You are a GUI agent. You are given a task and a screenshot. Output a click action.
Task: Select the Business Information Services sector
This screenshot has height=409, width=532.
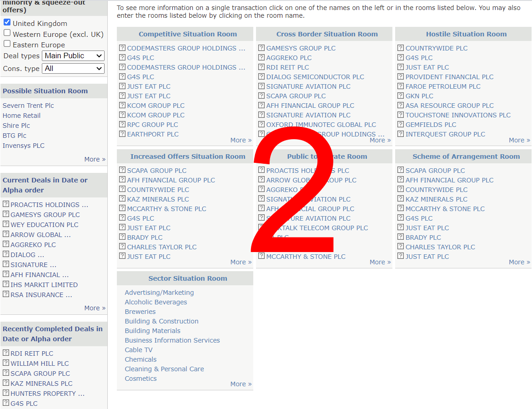click(172, 340)
